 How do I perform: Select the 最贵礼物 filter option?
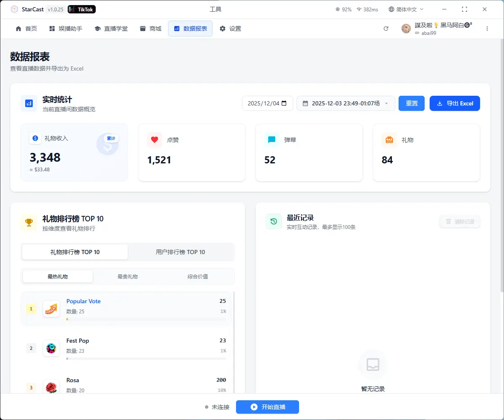(x=128, y=276)
